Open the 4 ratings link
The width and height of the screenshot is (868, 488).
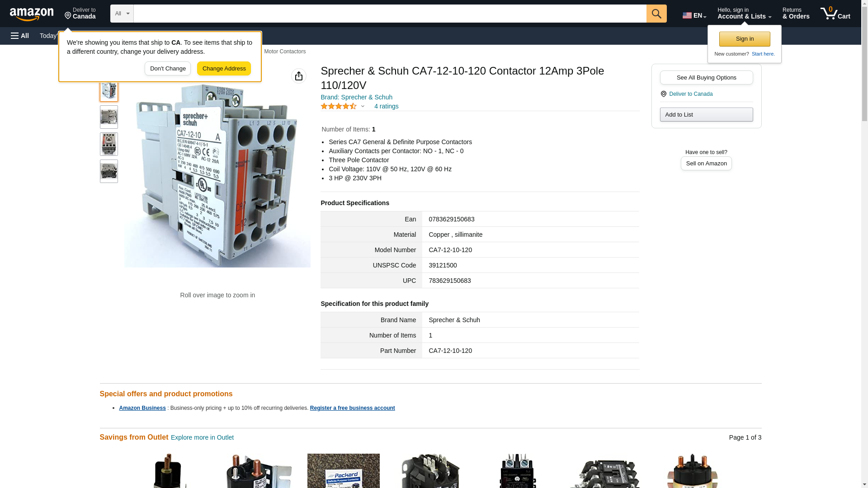point(386,106)
